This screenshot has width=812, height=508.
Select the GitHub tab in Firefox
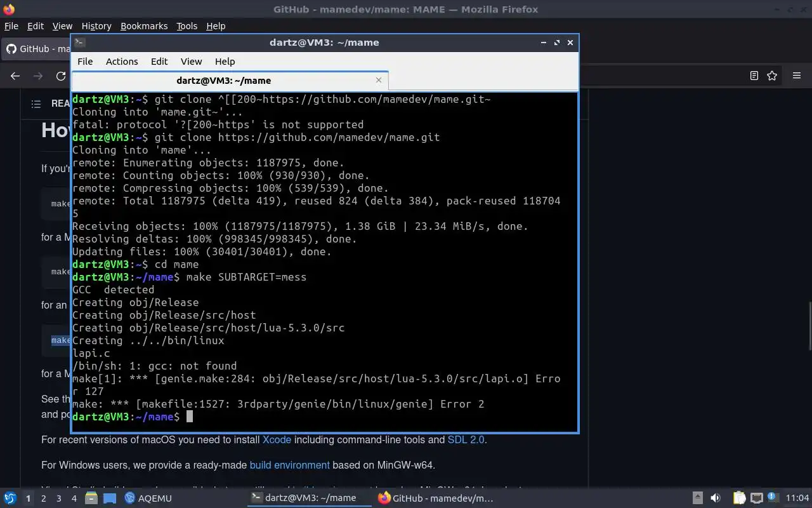37,49
